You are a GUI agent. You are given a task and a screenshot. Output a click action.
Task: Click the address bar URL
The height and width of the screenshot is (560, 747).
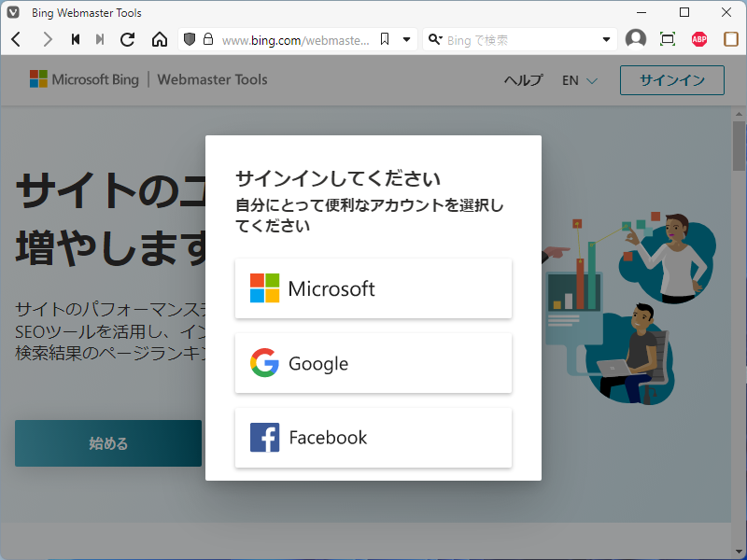295,40
